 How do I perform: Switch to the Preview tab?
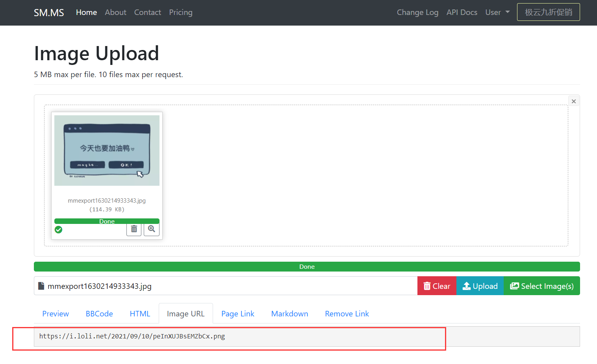coord(56,314)
